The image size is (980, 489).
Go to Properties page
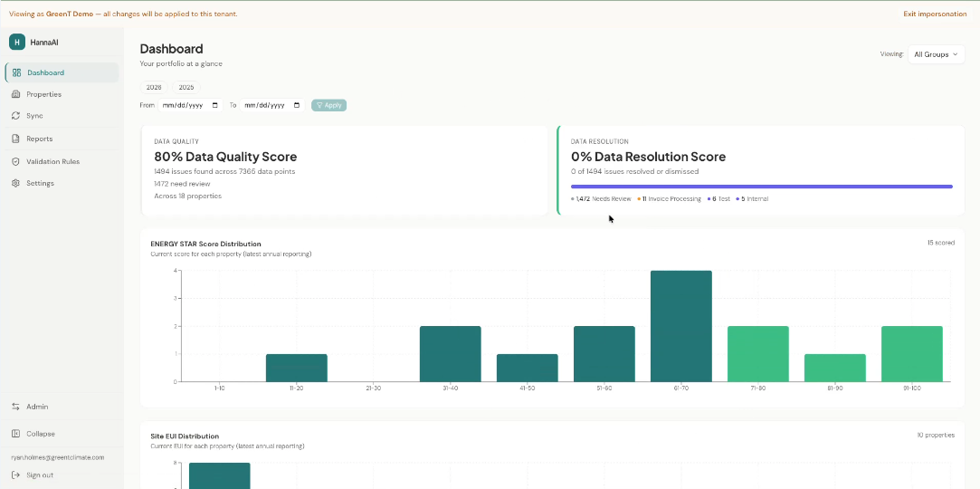pyautogui.click(x=62, y=94)
